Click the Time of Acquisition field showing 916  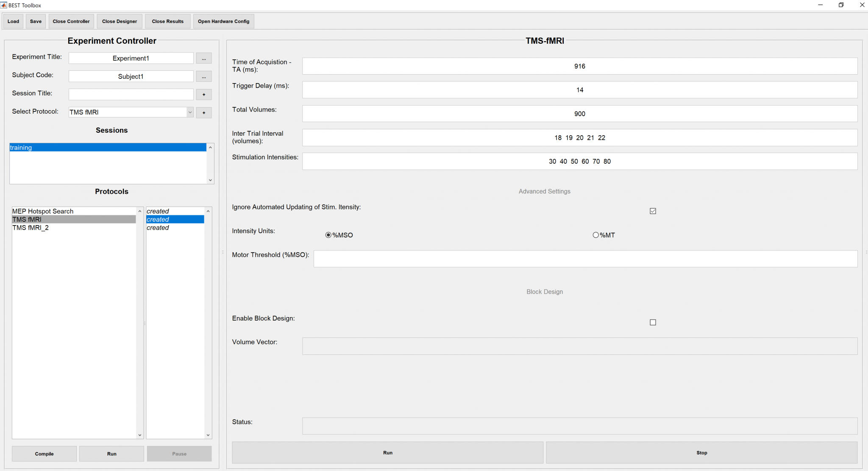pyautogui.click(x=580, y=66)
